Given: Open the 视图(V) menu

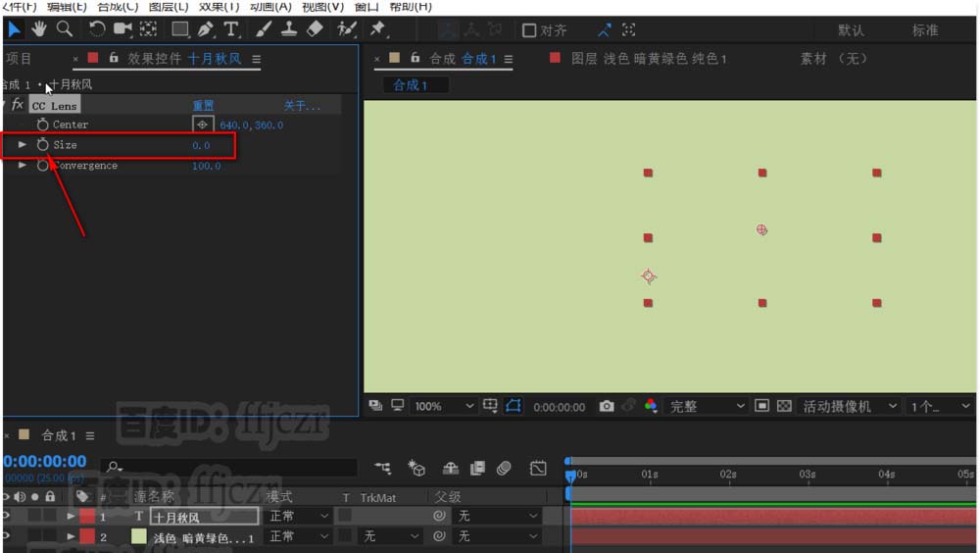Looking at the screenshot, I should [x=322, y=6].
